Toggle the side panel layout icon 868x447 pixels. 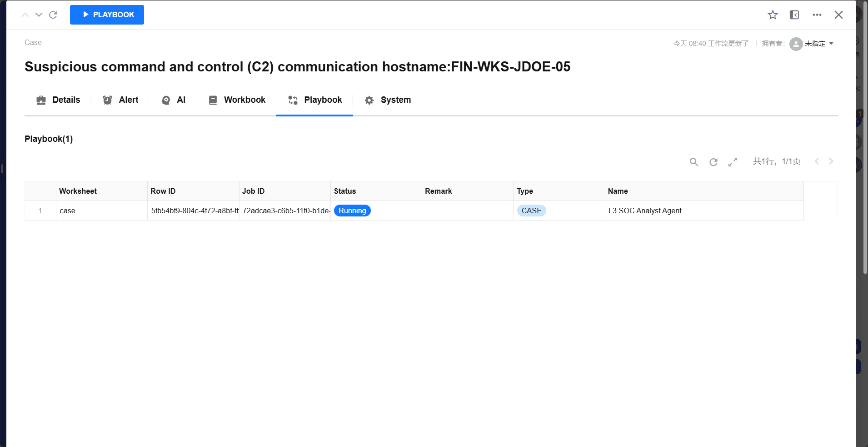[794, 15]
